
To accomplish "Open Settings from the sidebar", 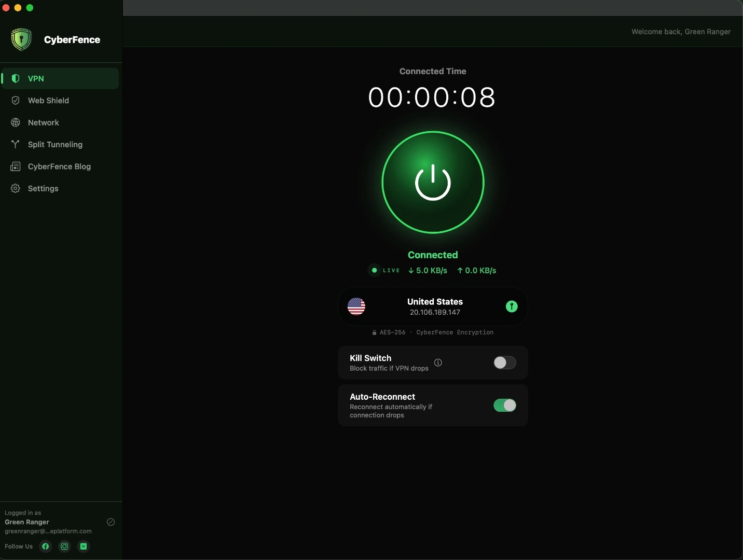I will pyautogui.click(x=60, y=189).
